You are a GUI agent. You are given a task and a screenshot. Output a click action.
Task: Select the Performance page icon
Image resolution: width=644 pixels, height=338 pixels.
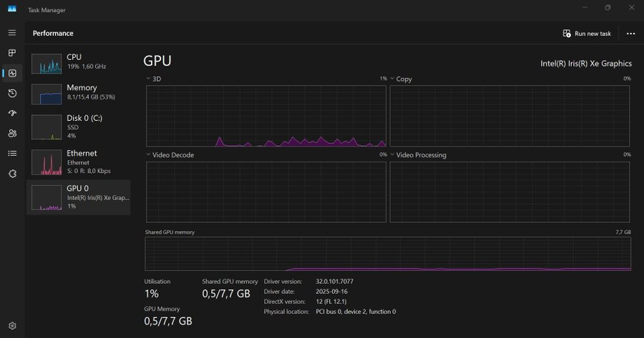click(x=12, y=73)
